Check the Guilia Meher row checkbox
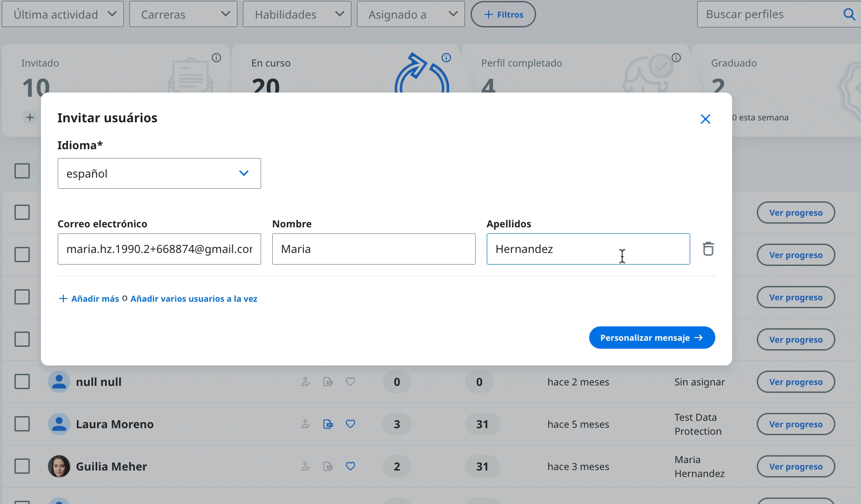Viewport: 861px width, 504px height. pos(22,466)
